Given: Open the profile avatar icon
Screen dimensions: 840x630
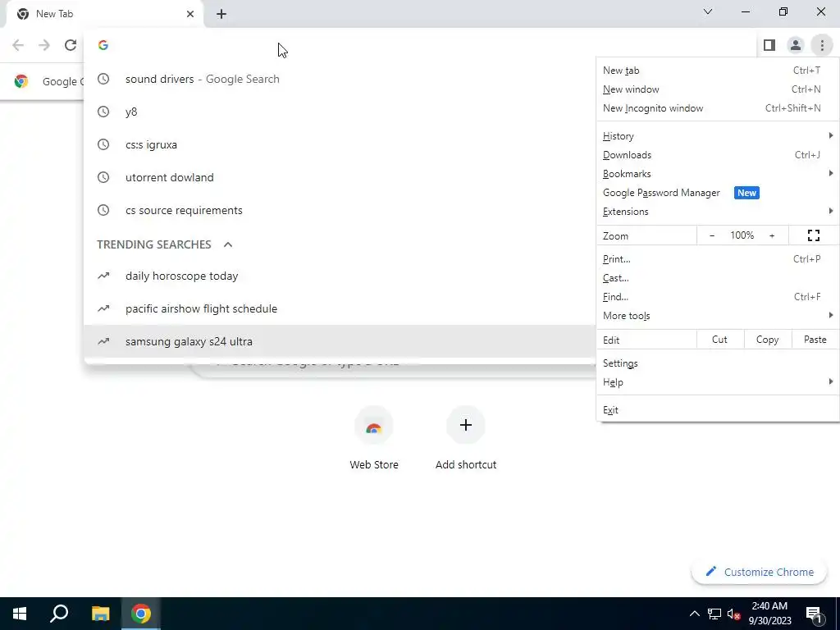Looking at the screenshot, I should coord(796,45).
